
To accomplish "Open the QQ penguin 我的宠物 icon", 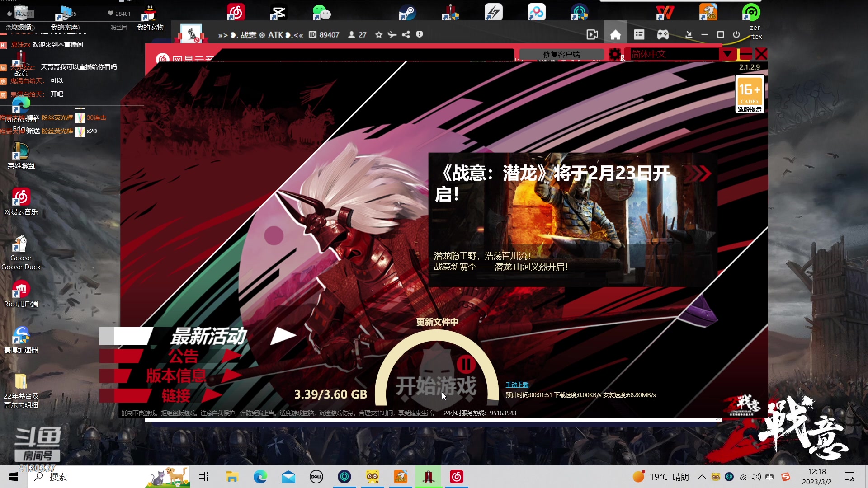I will (x=150, y=18).
